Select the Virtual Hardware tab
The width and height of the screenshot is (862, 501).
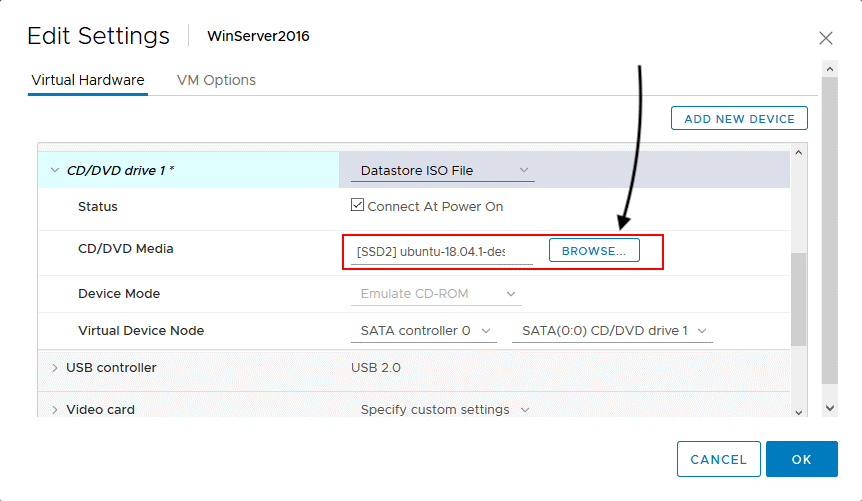[x=88, y=80]
